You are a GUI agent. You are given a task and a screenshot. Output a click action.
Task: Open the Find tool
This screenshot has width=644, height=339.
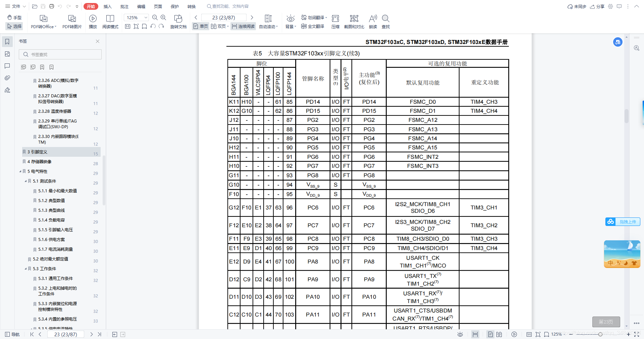(386, 22)
